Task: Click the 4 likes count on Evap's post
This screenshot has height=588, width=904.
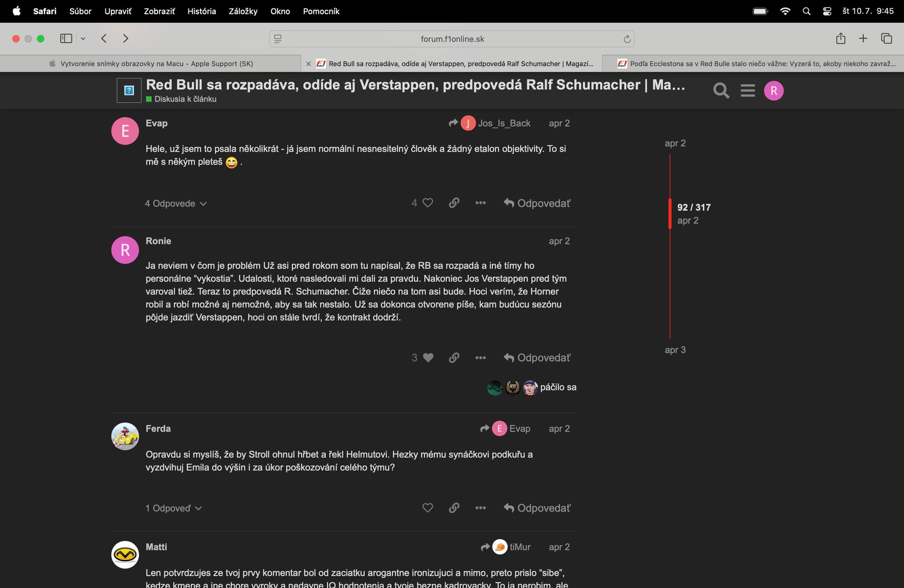Action: pos(414,203)
